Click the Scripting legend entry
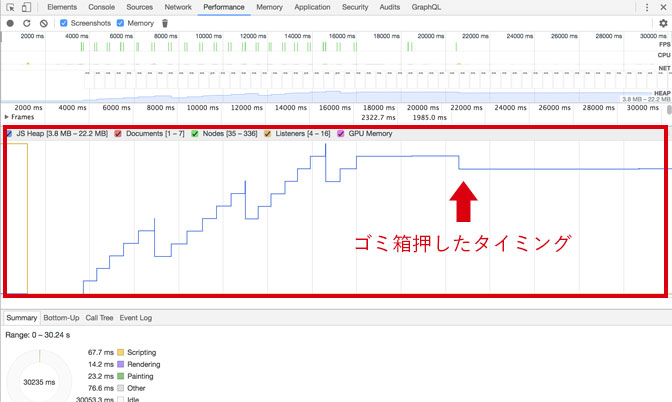The width and height of the screenshot is (672, 402). click(x=141, y=352)
